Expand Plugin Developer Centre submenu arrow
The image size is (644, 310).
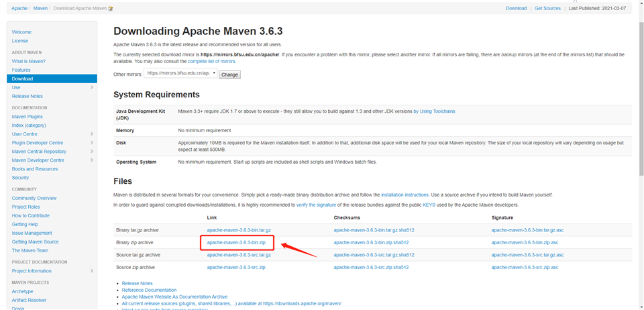coord(92,143)
